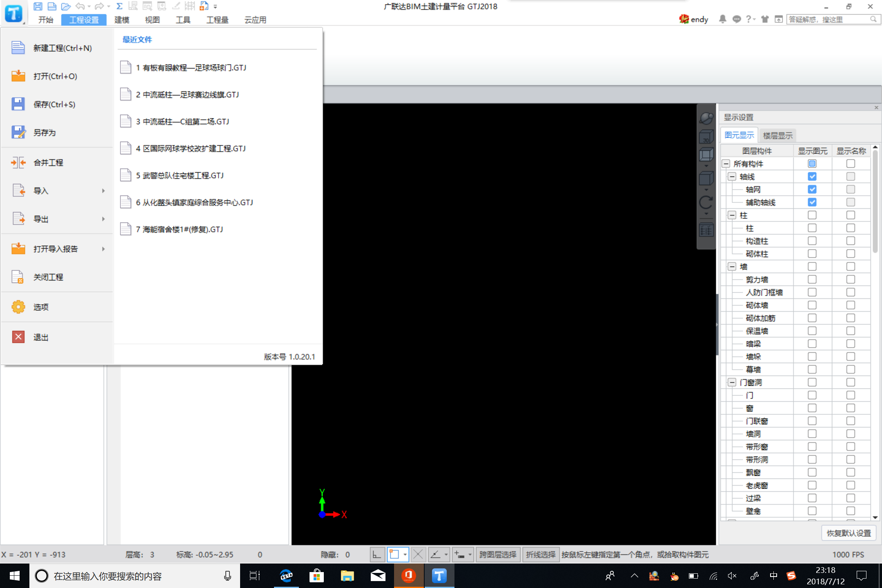Click the 合并工程 merge arrows icon
This screenshot has height=588, width=882.
18,163
